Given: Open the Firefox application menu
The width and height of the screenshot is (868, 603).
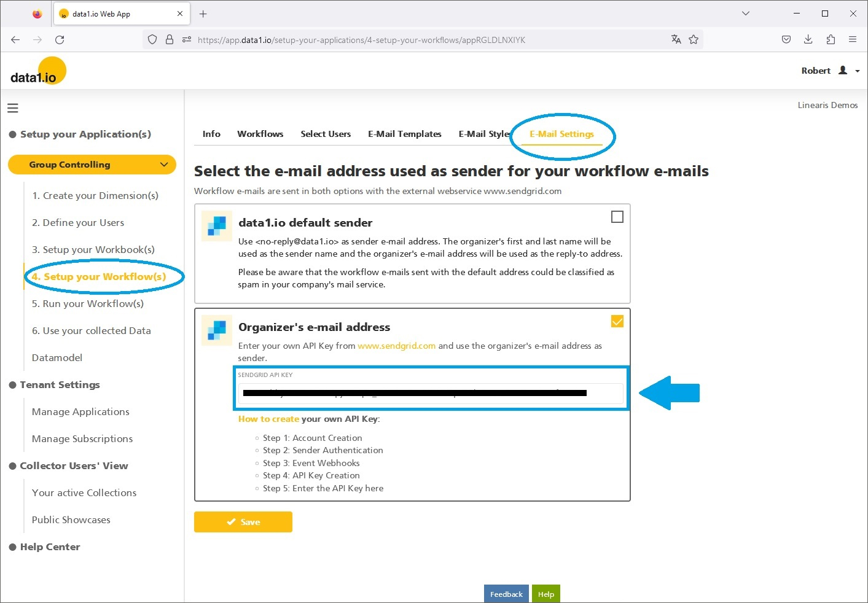Looking at the screenshot, I should point(853,39).
